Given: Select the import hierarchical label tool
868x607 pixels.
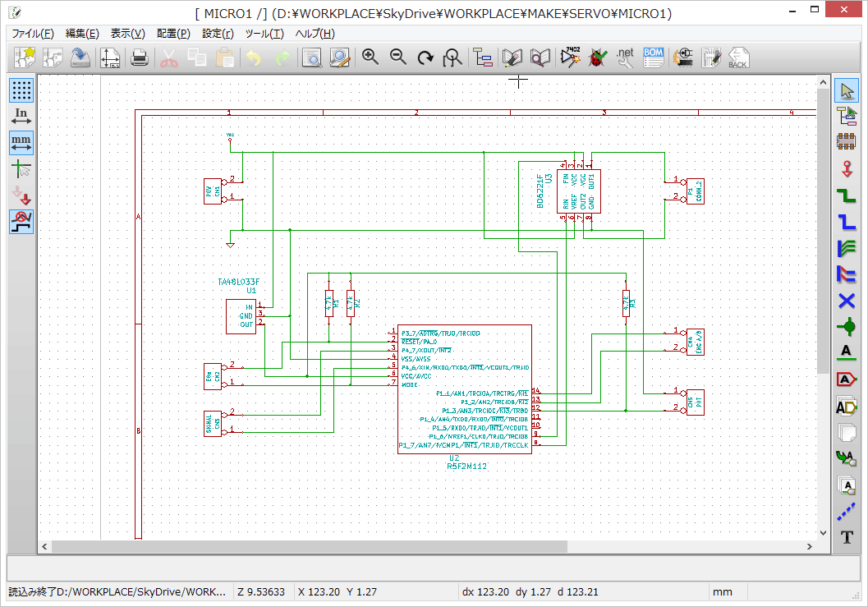Looking at the screenshot, I should (847, 458).
